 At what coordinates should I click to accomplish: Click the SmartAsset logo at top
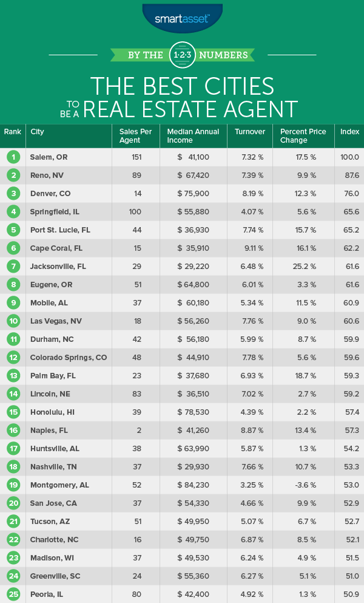[x=181, y=18]
